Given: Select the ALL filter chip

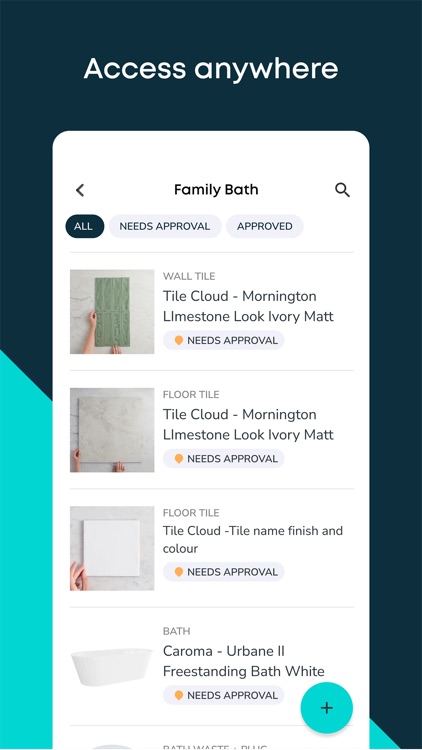Looking at the screenshot, I should tap(85, 226).
